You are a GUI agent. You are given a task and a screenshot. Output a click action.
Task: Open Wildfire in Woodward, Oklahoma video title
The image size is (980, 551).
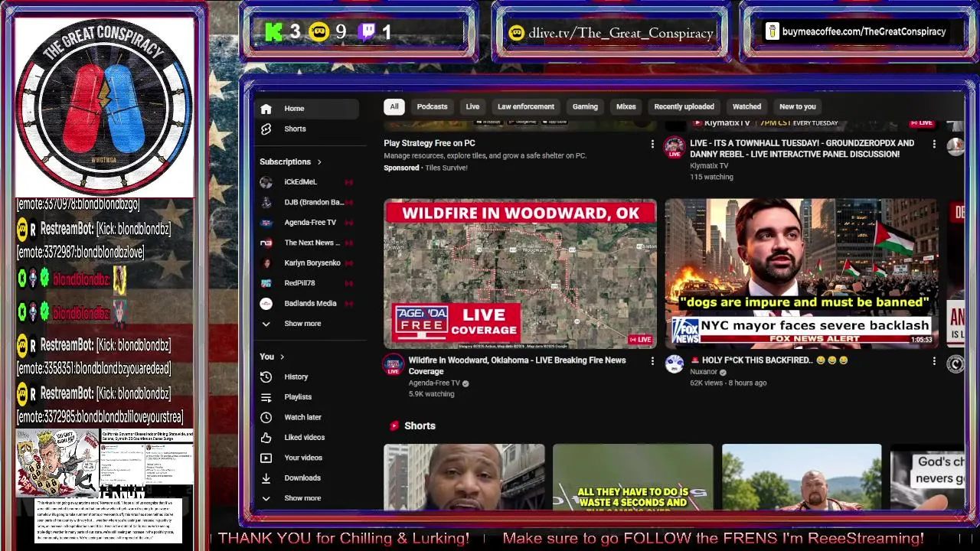[x=517, y=366]
